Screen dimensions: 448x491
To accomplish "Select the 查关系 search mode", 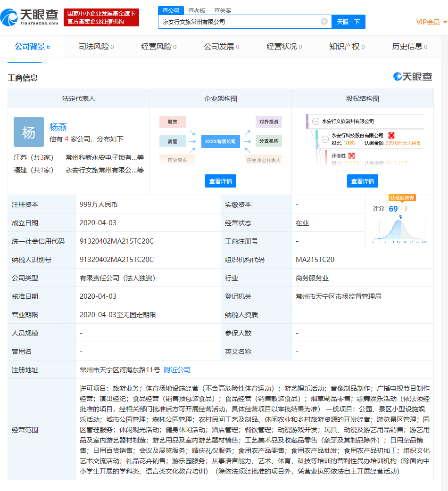I will click(223, 10).
